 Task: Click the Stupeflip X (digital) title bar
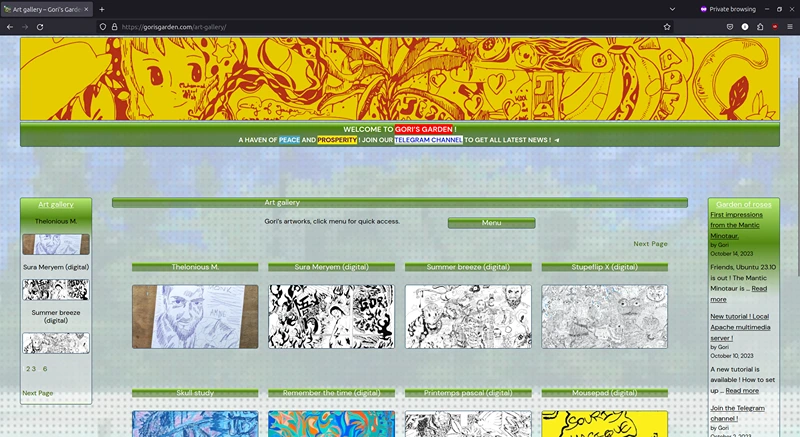pos(605,267)
